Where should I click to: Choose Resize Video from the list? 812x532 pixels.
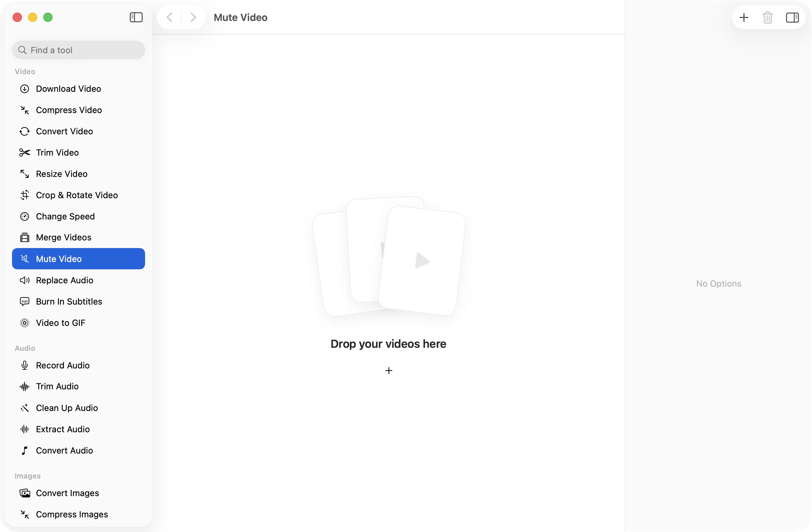tap(79, 174)
